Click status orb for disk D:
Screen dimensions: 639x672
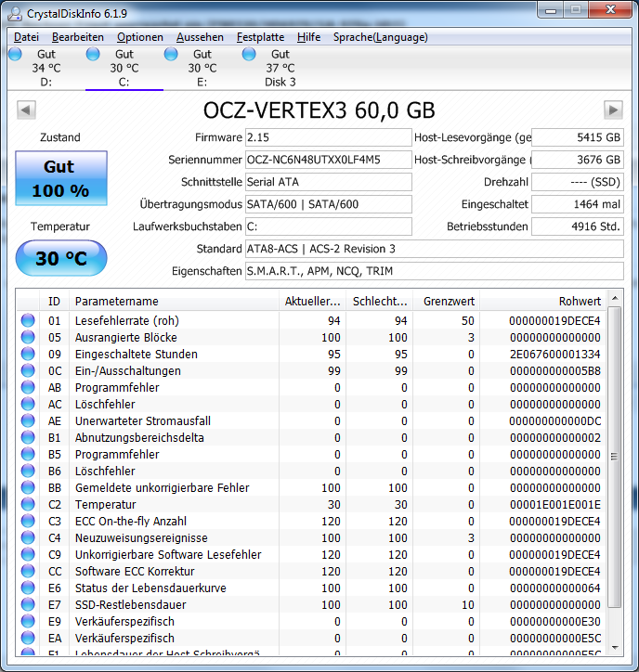(15, 54)
